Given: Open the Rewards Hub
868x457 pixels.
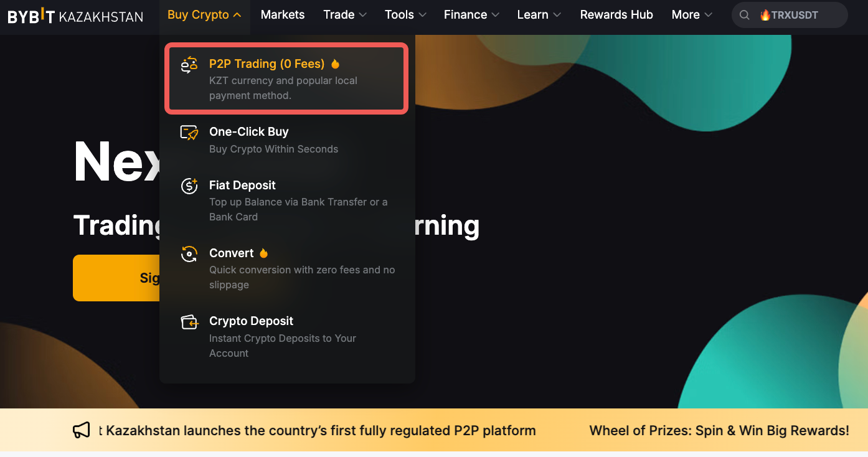Looking at the screenshot, I should 616,15.
